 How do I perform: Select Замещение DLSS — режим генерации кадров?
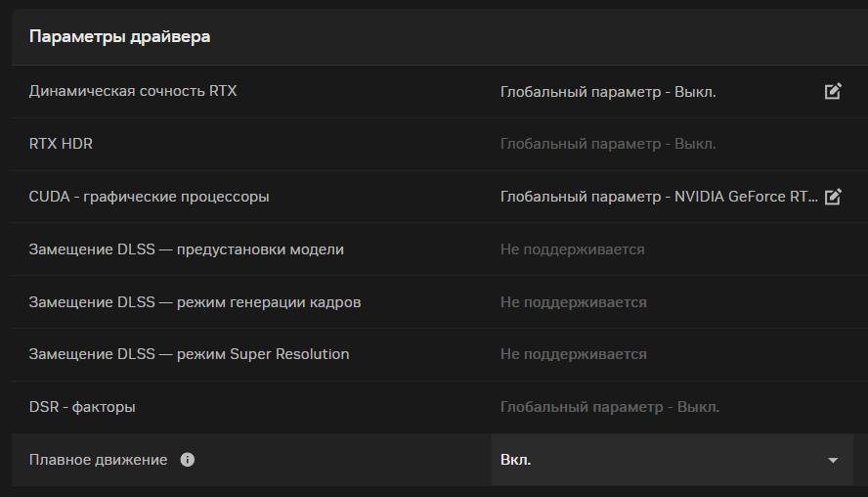pos(195,302)
